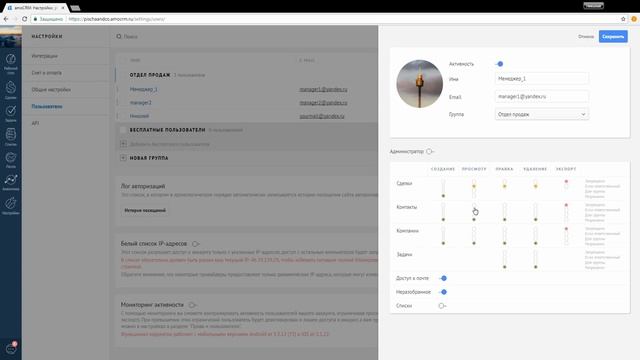This screenshot has height=360, width=640.
Task: Click Добавить бесплатного пользователя row
Action: 169,144
